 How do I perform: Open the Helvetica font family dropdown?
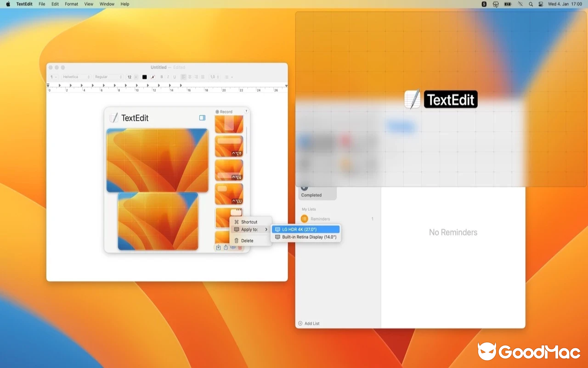coord(76,77)
